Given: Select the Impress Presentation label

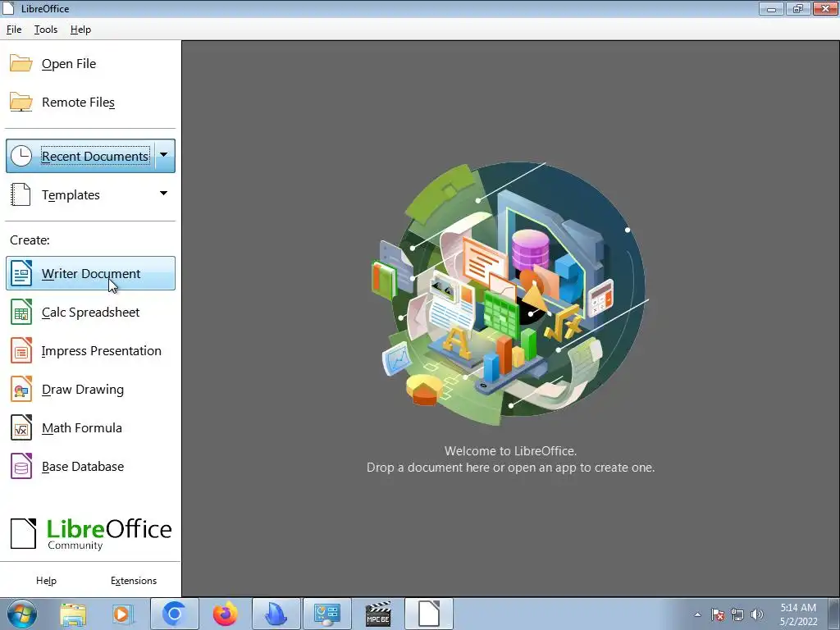Looking at the screenshot, I should pyautogui.click(x=101, y=351).
